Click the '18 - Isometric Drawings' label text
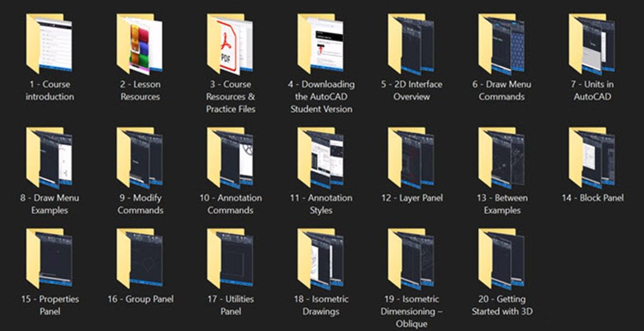Screen dimensions: 644x331 321,305
